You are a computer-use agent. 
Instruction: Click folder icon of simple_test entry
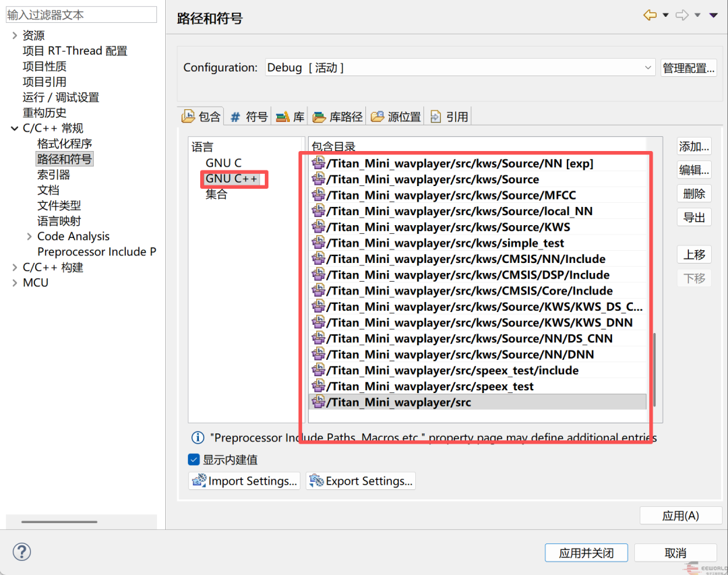pos(318,243)
